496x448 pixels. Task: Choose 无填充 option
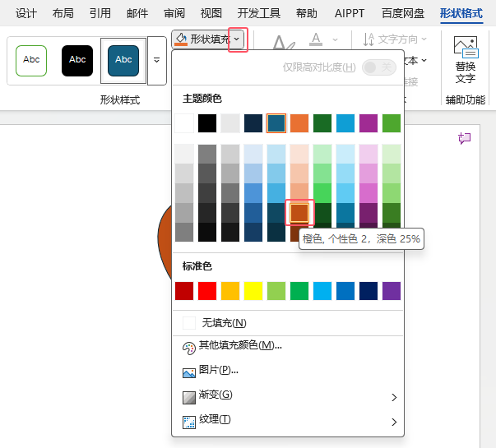(x=288, y=323)
